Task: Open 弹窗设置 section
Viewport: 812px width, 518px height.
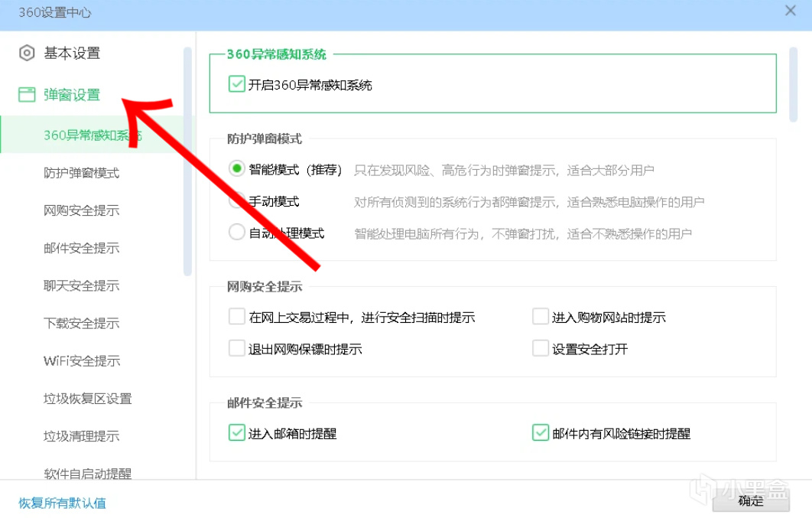Action: [x=72, y=95]
